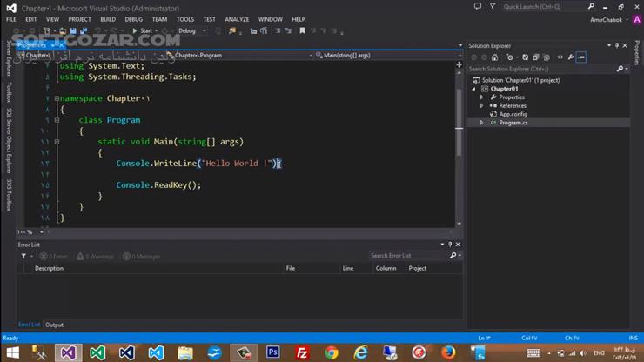Expand the Program.cs node
The height and width of the screenshot is (362, 644).
point(482,123)
